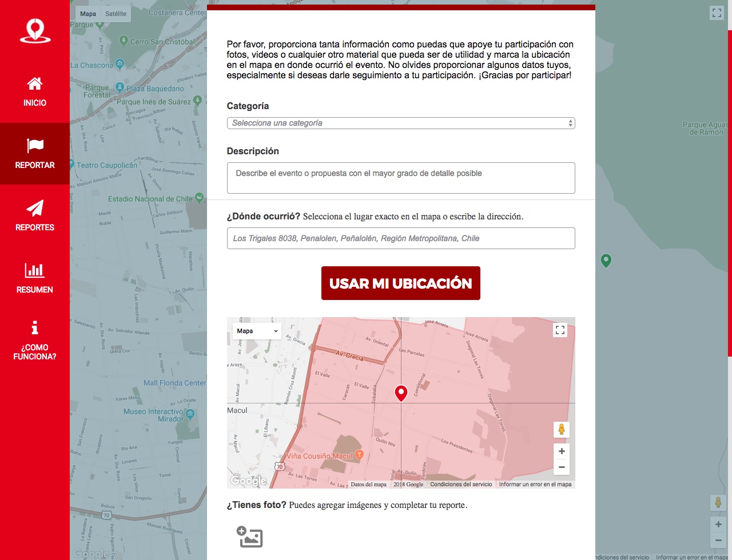This screenshot has width=732, height=560.
Task: Zoom out on the embedded form map
Action: coord(562,467)
